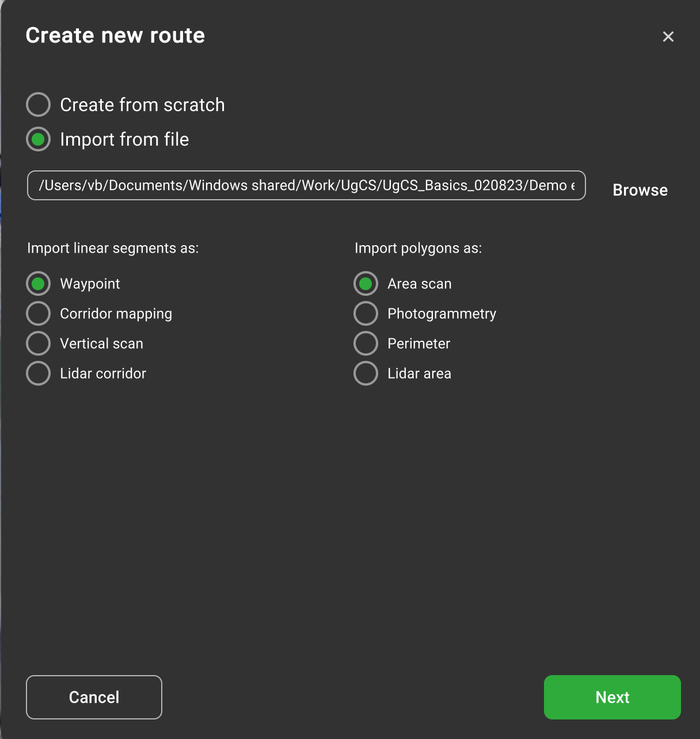Image resolution: width=700 pixels, height=739 pixels.
Task: Choose Photogrammetry for polygon import
Action: click(x=366, y=314)
